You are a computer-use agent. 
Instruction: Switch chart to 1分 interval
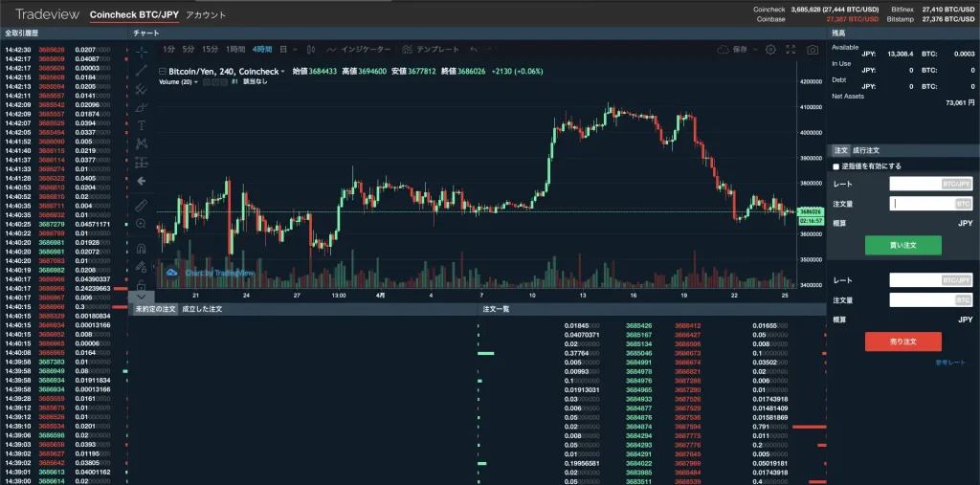point(168,50)
